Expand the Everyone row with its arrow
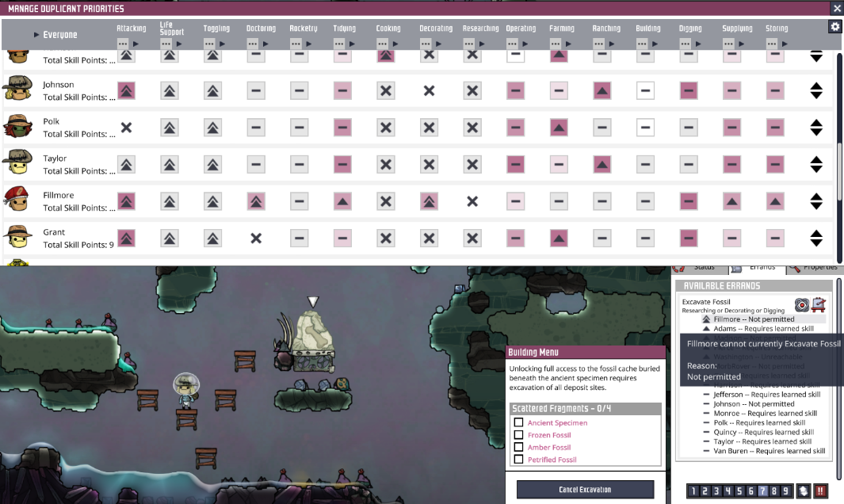Viewport: 844px width, 504px height. [x=35, y=34]
